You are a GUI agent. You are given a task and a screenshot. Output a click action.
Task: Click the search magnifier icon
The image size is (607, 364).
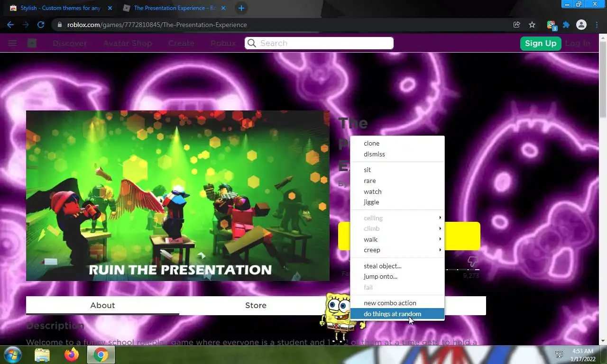252,43
